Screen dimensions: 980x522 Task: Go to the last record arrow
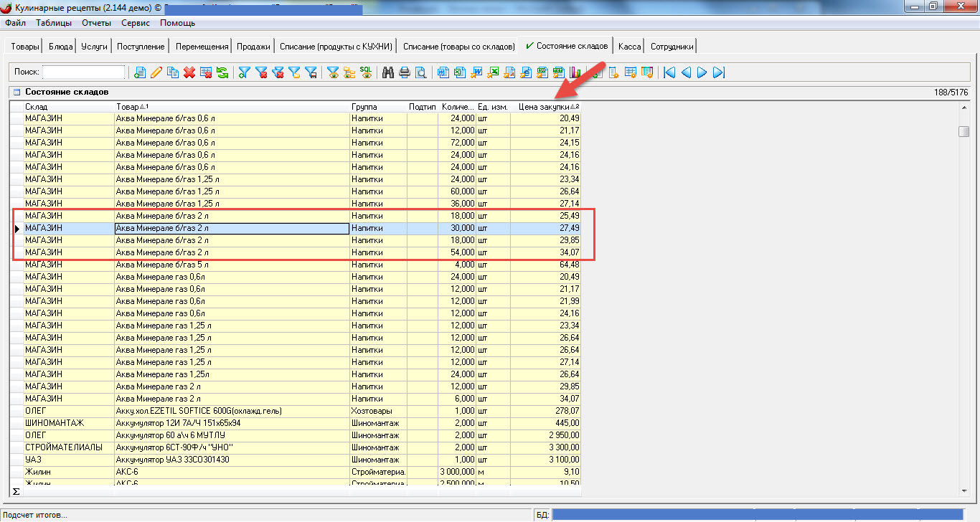pyautogui.click(x=719, y=72)
